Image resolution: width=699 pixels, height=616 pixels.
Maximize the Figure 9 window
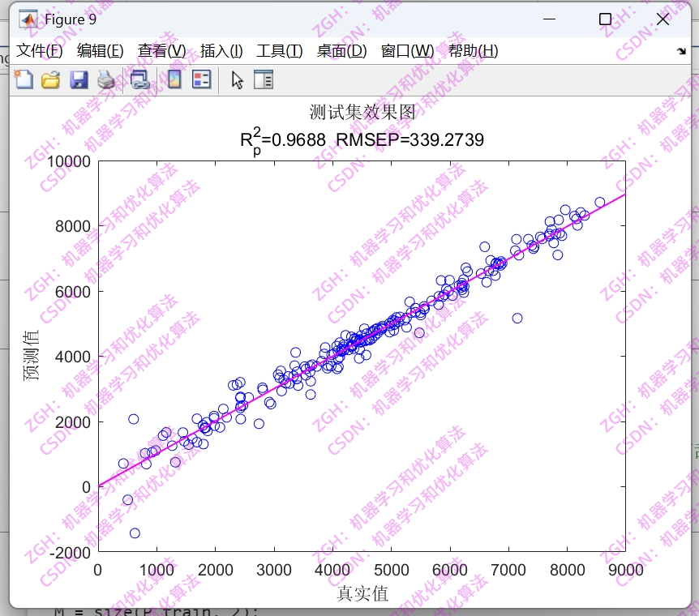tap(606, 19)
